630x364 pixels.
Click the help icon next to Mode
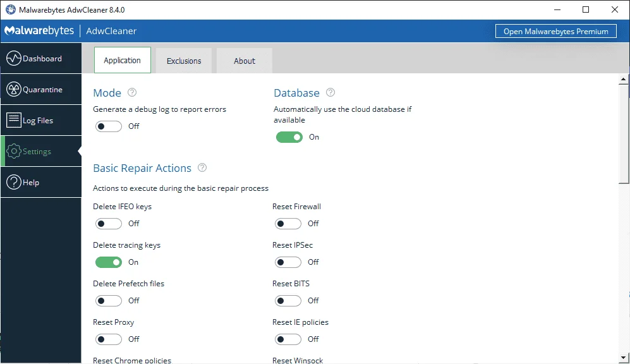pyautogui.click(x=132, y=92)
